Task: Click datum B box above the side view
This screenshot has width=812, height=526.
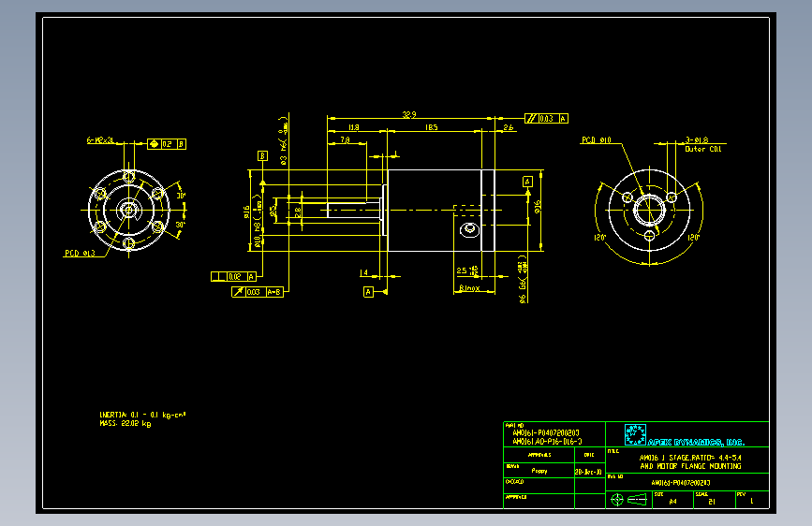Action: [x=262, y=155]
